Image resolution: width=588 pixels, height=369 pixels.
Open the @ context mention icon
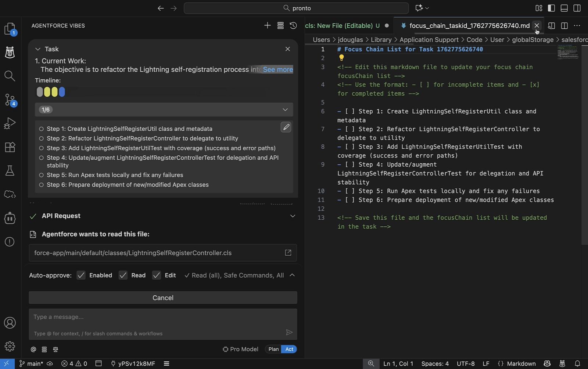[x=33, y=349]
